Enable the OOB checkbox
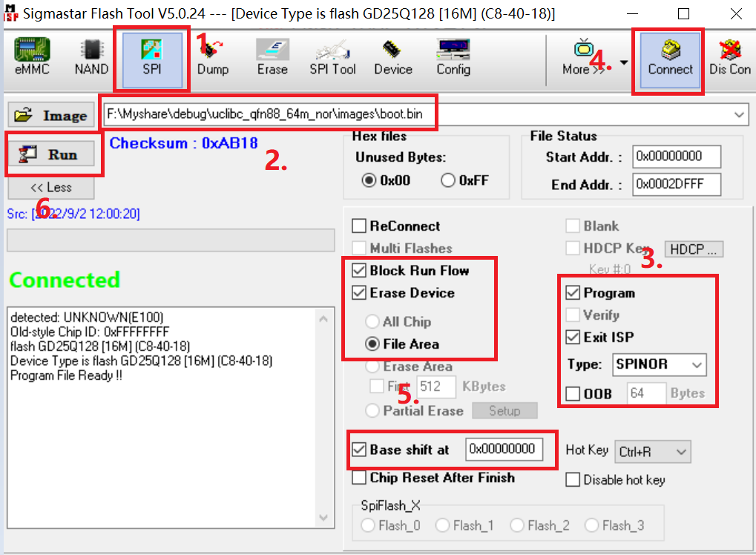 (x=573, y=393)
